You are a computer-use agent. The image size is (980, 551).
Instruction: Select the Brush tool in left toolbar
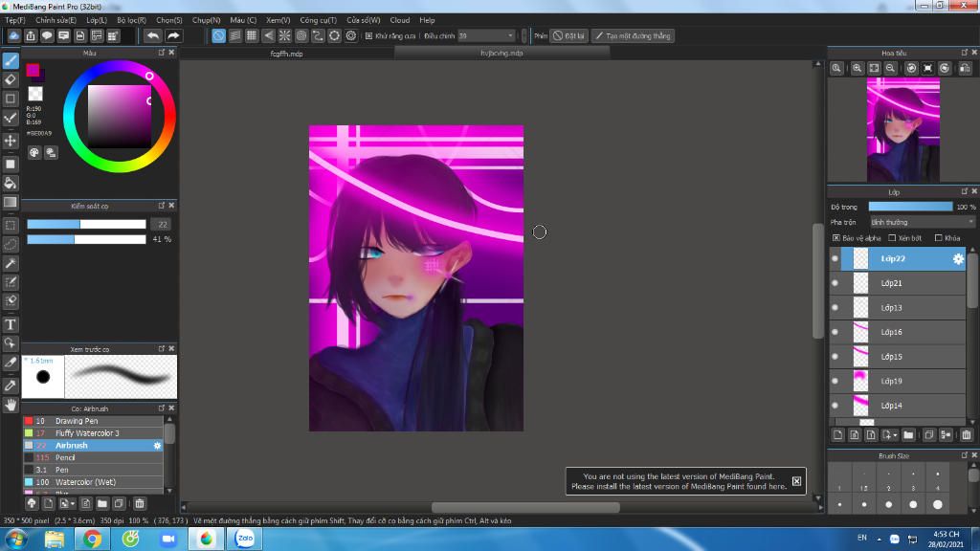11,60
